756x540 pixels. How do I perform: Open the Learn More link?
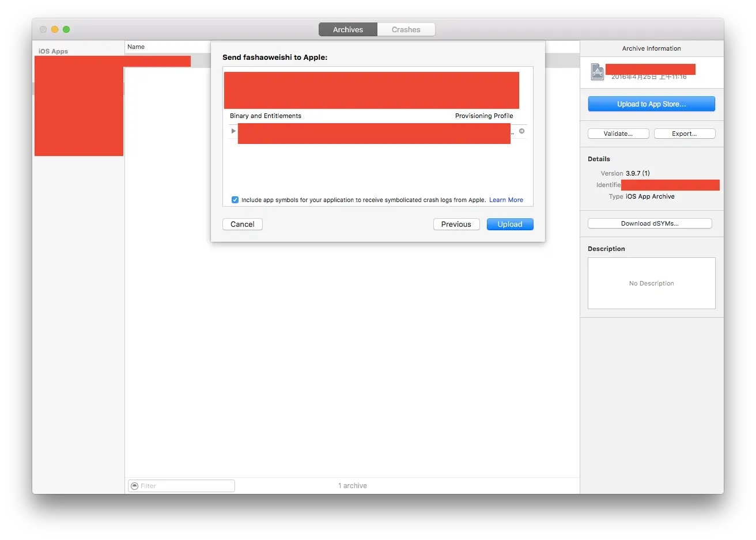(506, 200)
